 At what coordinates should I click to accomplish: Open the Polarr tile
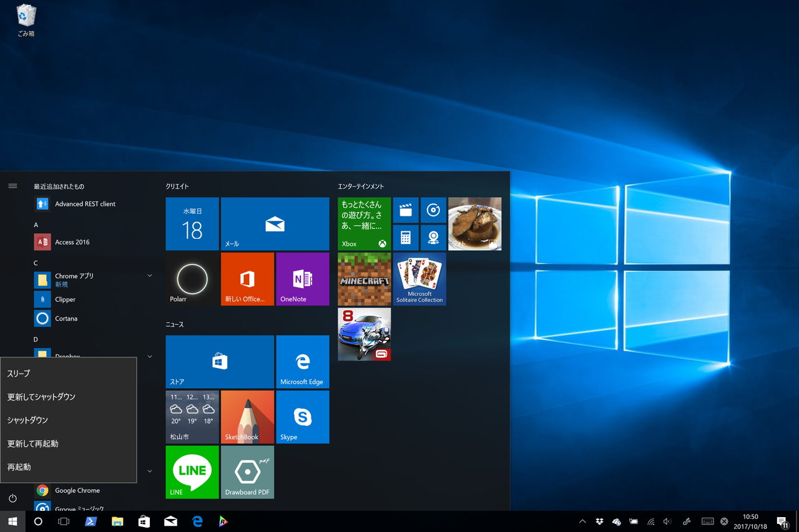pos(192,279)
